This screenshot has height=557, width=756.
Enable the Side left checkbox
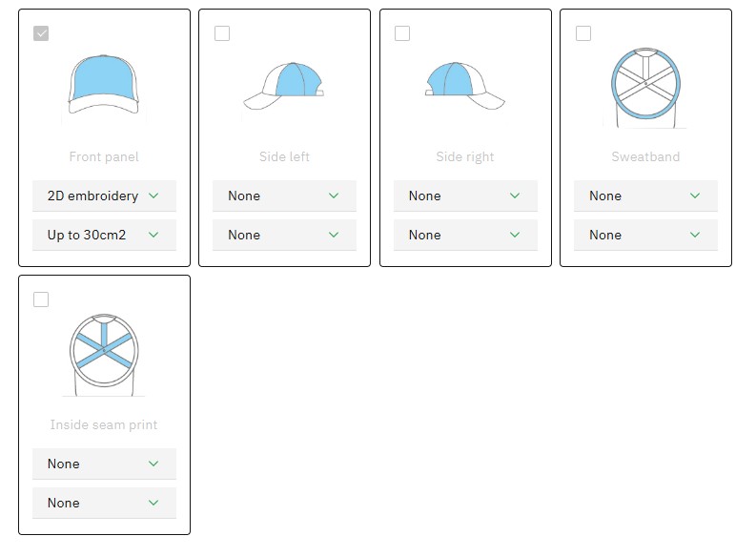coord(222,33)
